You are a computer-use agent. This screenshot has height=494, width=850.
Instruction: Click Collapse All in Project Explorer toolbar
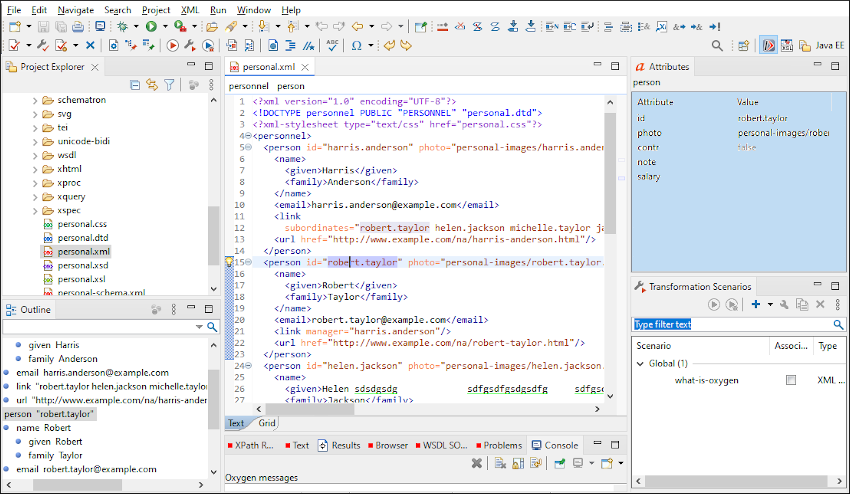[x=135, y=85]
